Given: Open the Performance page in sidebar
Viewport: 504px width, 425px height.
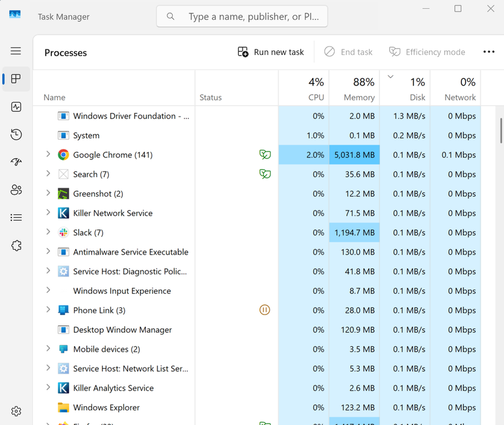Looking at the screenshot, I should click(x=15, y=107).
